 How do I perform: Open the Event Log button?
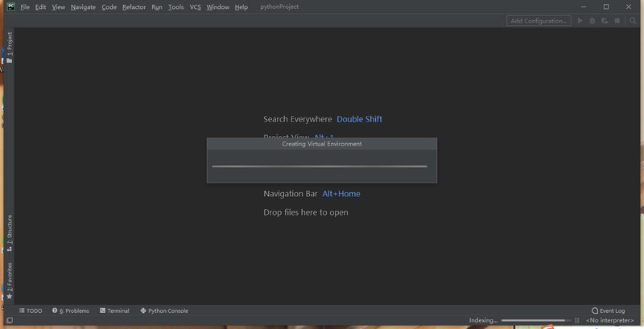[x=609, y=310]
